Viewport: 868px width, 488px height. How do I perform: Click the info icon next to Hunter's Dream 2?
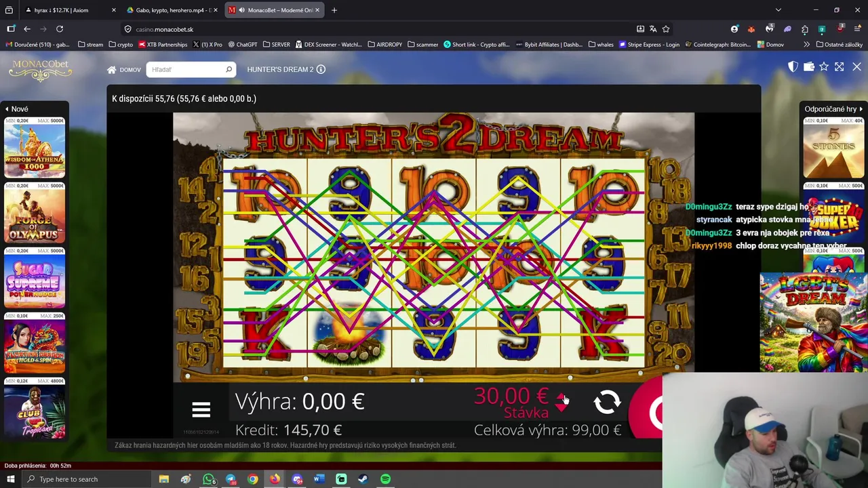point(321,69)
